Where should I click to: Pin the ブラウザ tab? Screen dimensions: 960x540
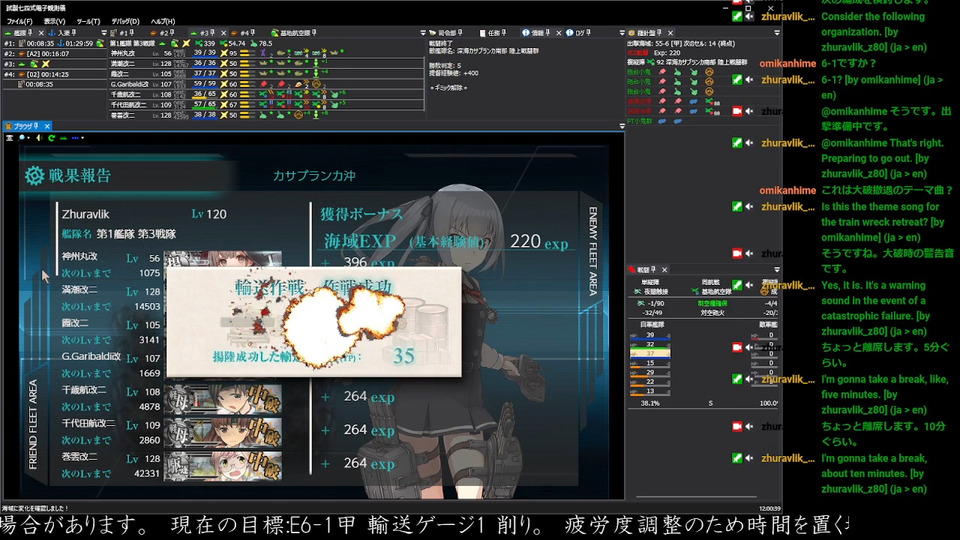point(36,126)
